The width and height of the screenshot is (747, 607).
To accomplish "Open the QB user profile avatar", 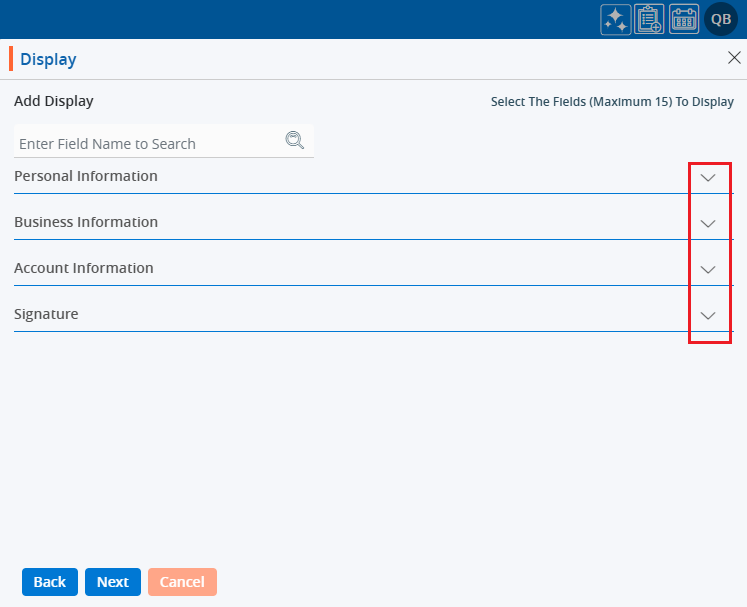I will click(721, 19).
